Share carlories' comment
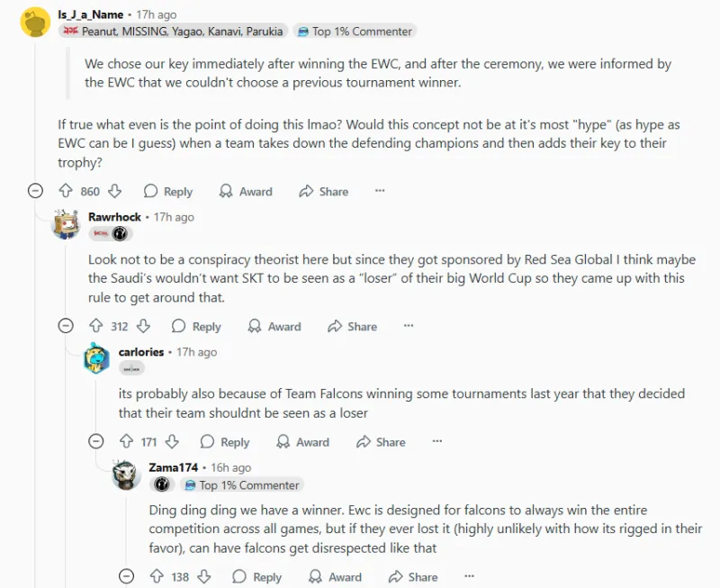 tap(381, 442)
